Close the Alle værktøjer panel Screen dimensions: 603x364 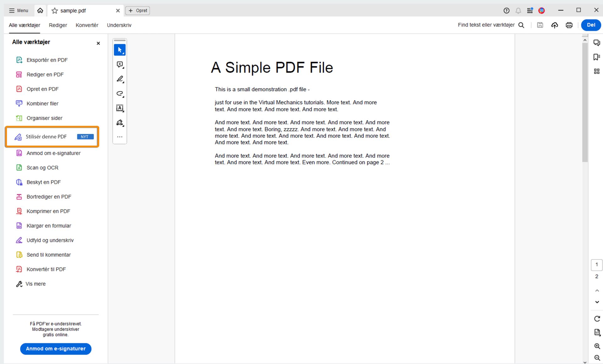pos(98,43)
